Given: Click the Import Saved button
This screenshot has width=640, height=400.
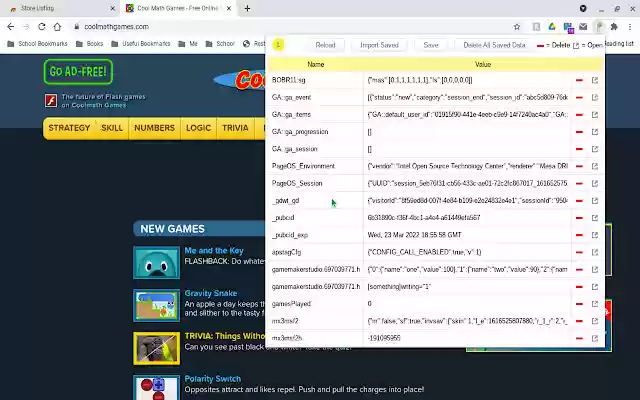Looking at the screenshot, I should (x=379, y=45).
